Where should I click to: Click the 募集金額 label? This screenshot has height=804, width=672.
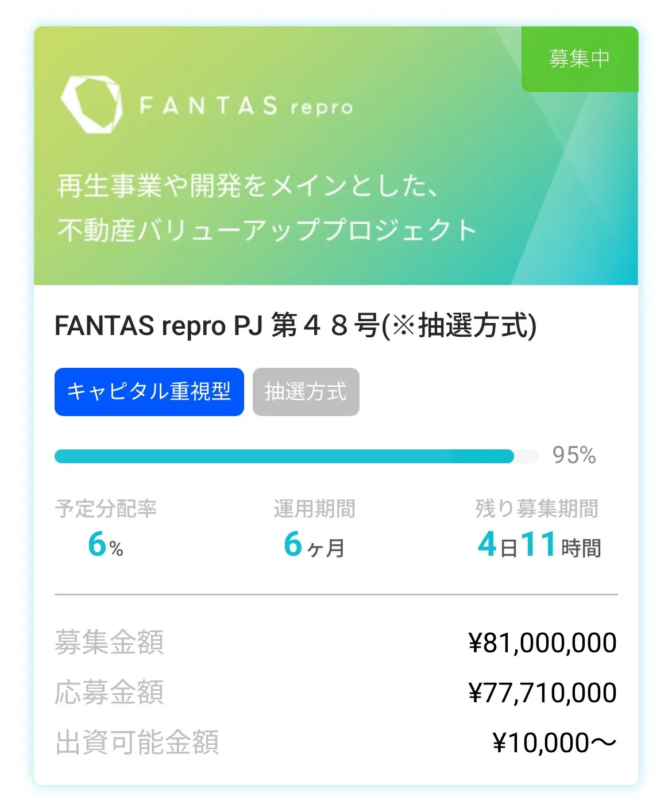[x=109, y=643]
